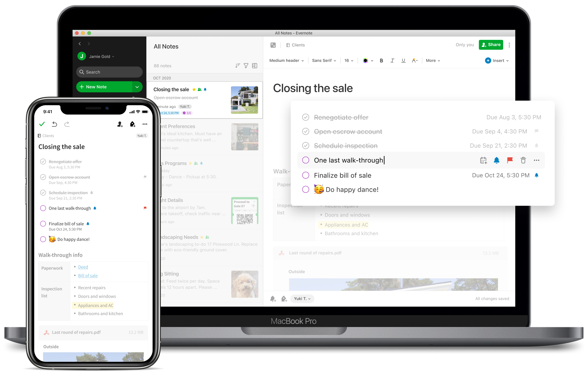
Task: Click the reminder bell icon on walk-through task
Action: (x=496, y=160)
